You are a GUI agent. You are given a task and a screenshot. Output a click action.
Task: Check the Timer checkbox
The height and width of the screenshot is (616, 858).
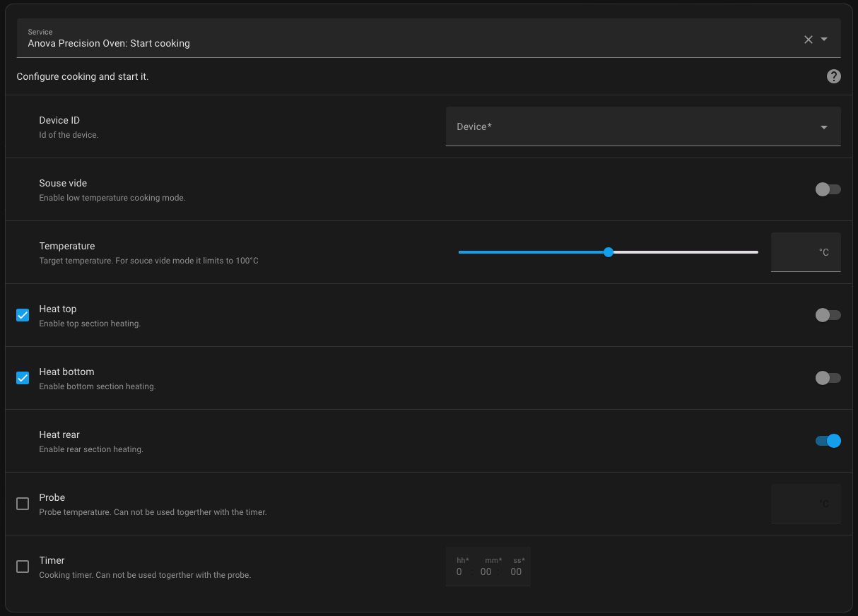(23, 567)
